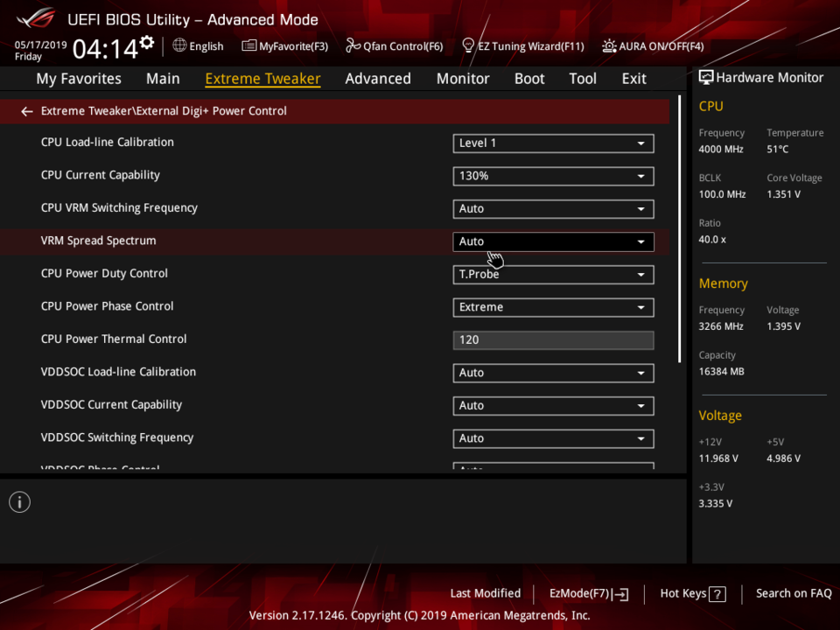Screen dimensions: 840x630
Task: Switch to My Favorites tab
Action: [79, 79]
